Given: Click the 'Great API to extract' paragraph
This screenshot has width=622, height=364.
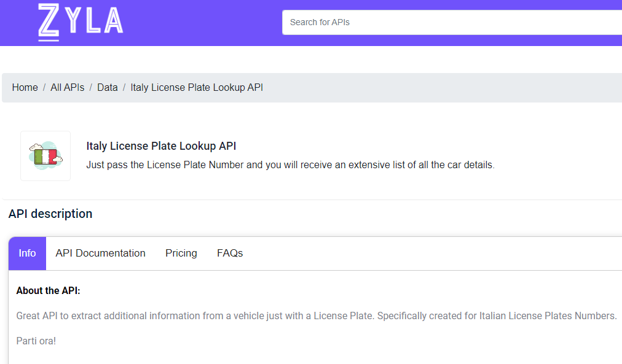Looking at the screenshot, I should [317, 316].
